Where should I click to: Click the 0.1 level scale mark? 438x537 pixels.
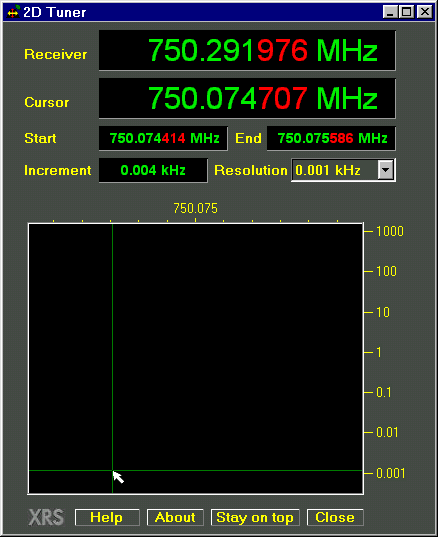(384, 392)
